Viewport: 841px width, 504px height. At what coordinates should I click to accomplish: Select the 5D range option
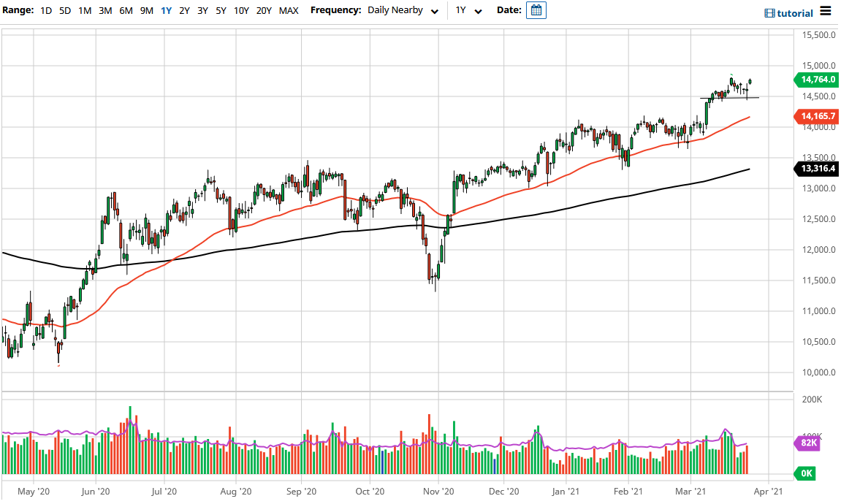pos(64,11)
